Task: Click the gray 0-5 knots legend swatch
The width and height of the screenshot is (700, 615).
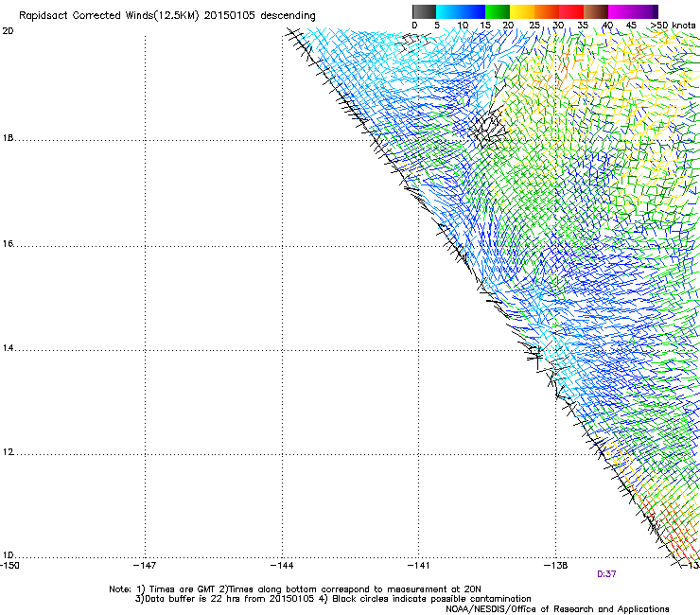Action: [x=424, y=11]
